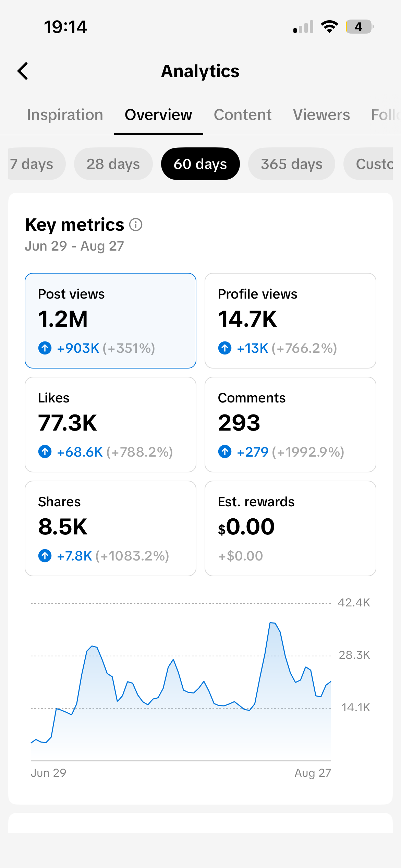Screen dimensions: 401x868
Task: Switch to the Viewers tab
Action: (321, 115)
